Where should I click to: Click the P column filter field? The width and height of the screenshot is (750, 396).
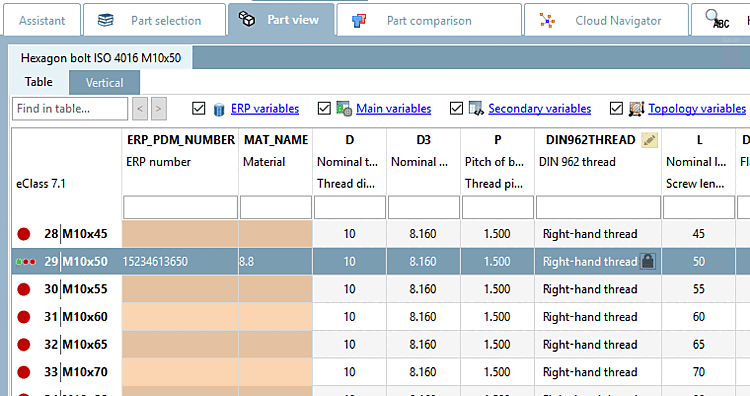(497, 208)
